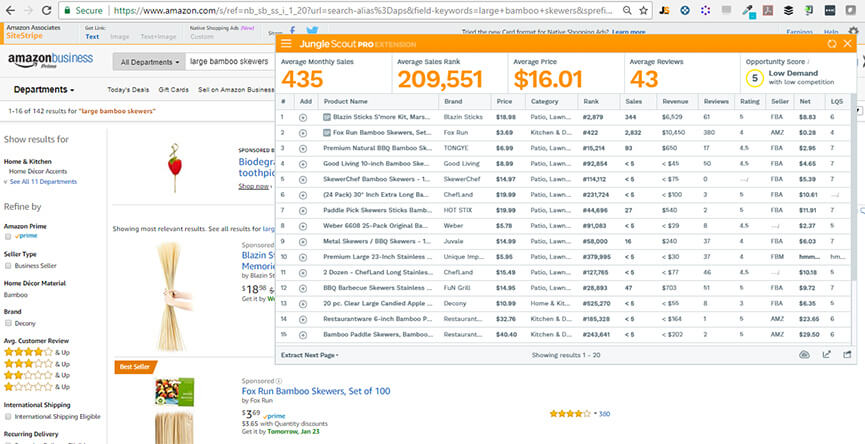The width and height of the screenshot is (865, 444).
Task: Expand the Extract Next Page dropdown
Action: coord(309,355)
